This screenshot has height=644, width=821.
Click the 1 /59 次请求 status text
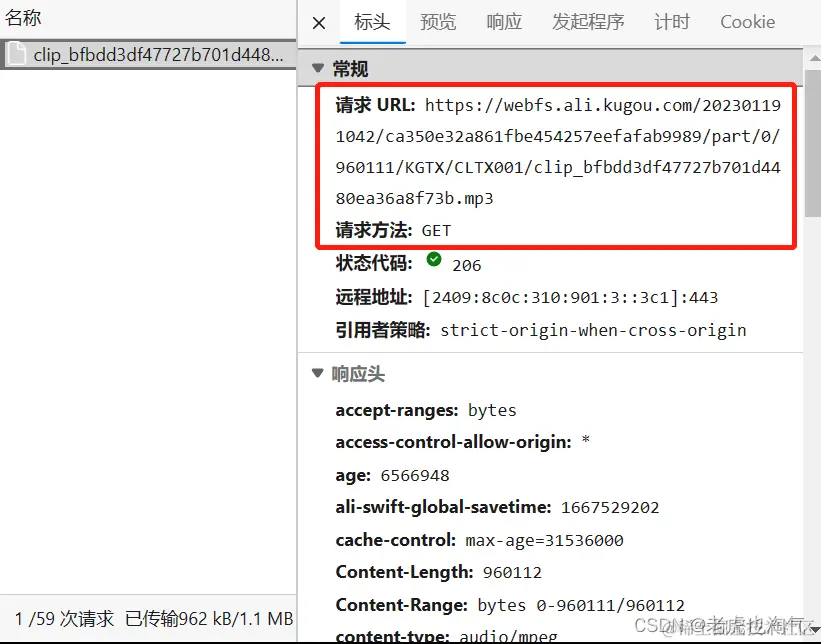coord(64,619)
